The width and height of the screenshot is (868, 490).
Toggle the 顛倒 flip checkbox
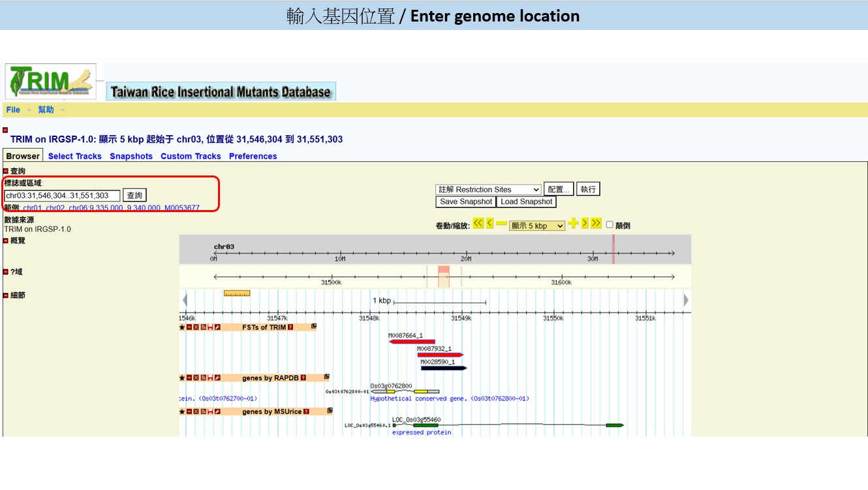(610, 224)
